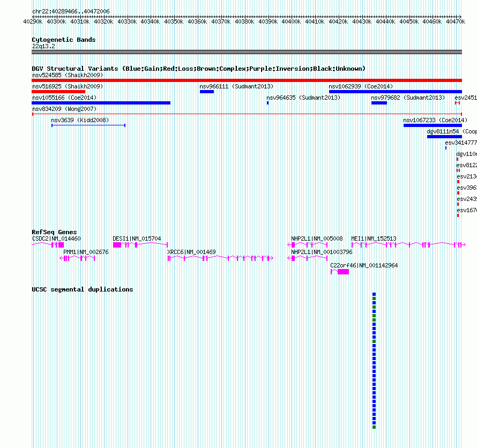Click the gray 22q13.2 cytogenetic band bar

pyautogui.click(x=247, y=52)
